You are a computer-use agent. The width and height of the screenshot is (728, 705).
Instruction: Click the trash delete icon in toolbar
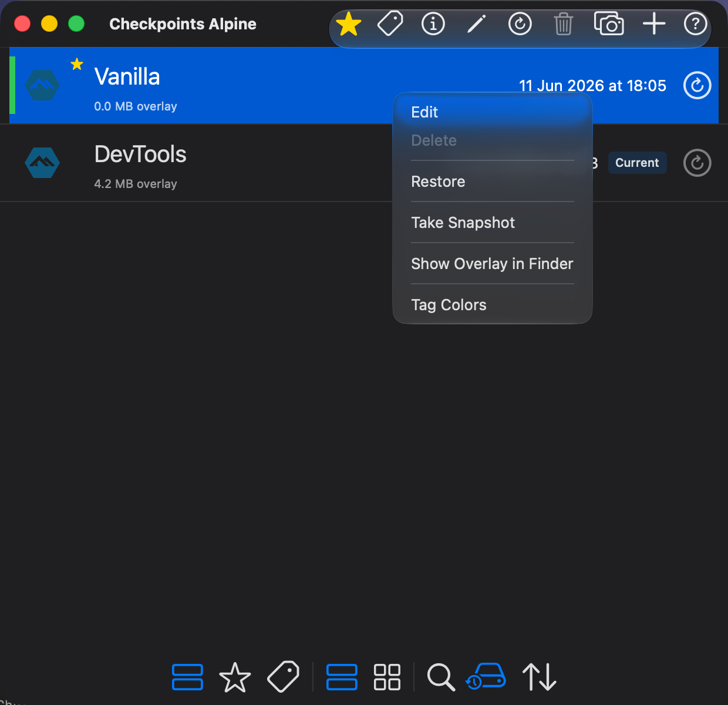(564, 24)
